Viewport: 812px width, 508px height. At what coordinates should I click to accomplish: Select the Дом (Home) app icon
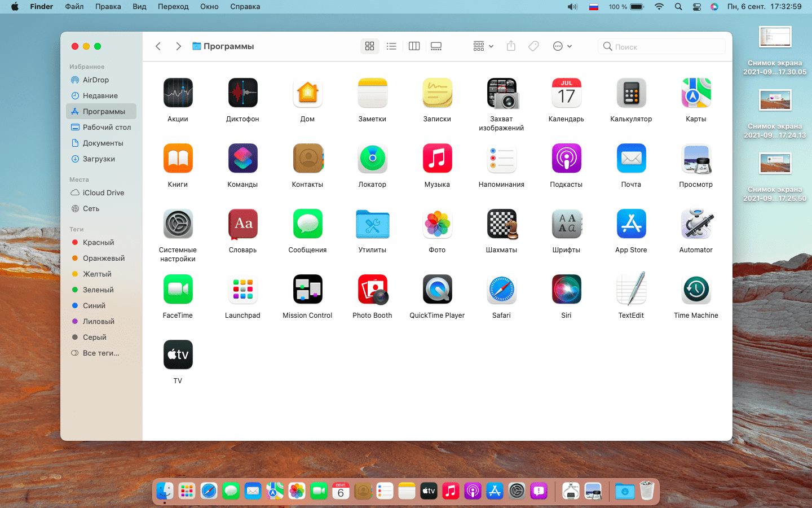pyautogui.click(x=307, y=93)
